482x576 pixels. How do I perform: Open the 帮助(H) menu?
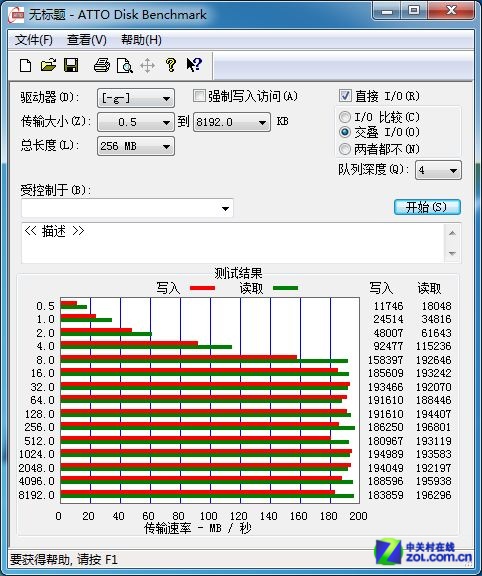pos(141,40)
